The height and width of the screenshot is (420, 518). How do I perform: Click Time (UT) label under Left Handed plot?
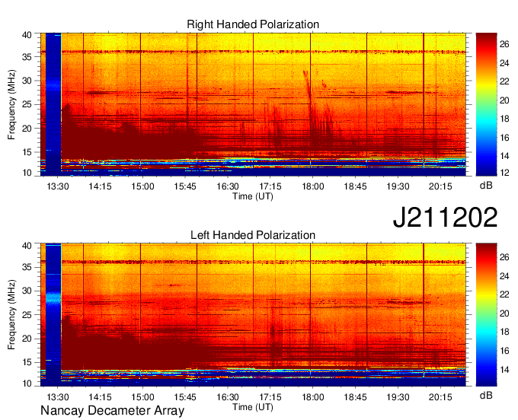tap(253, 407)
